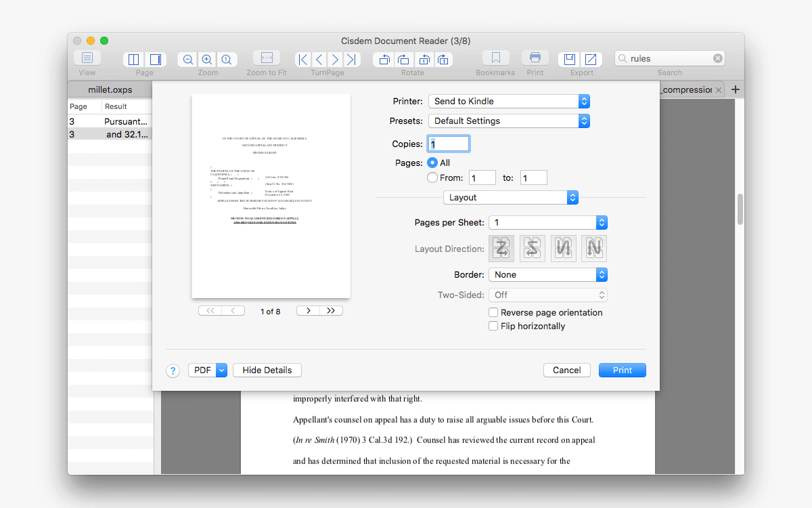
Task: Click the blue Print button
Action: pyautogui.click(x=623, y=371)
